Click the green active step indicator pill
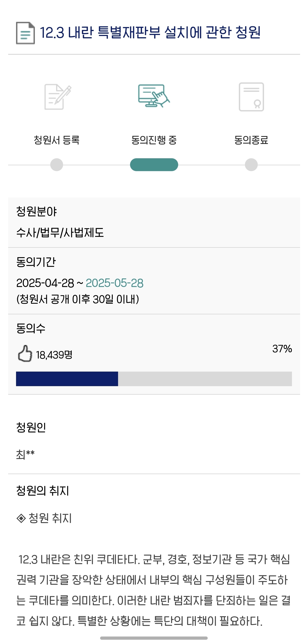Screen dimensions: 308x644 154,165
